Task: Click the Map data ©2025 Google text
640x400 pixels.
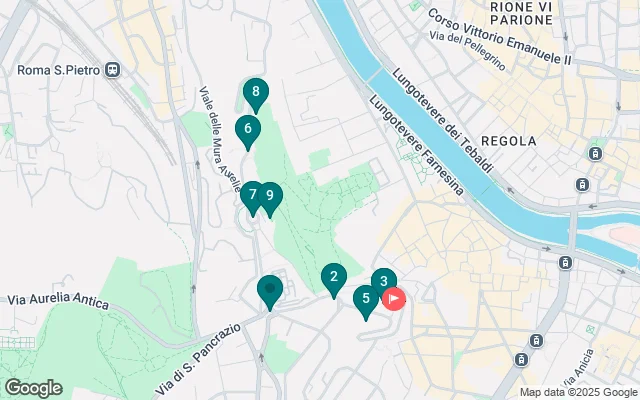Action: point(579,392)
